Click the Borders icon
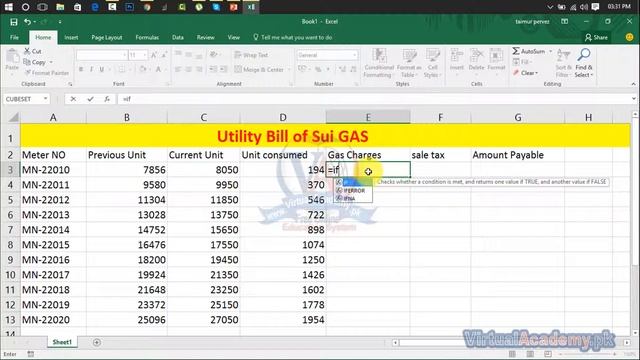 121,69
